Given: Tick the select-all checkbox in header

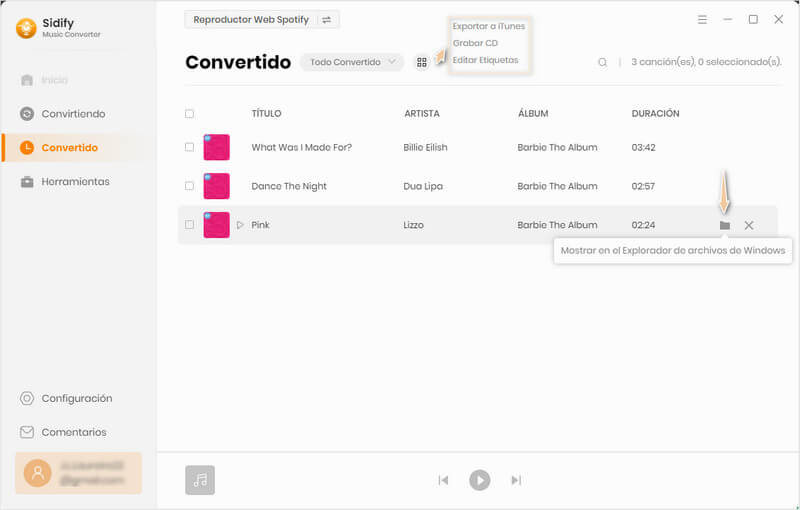Looking at the screenshot, I should pos(189,113).
